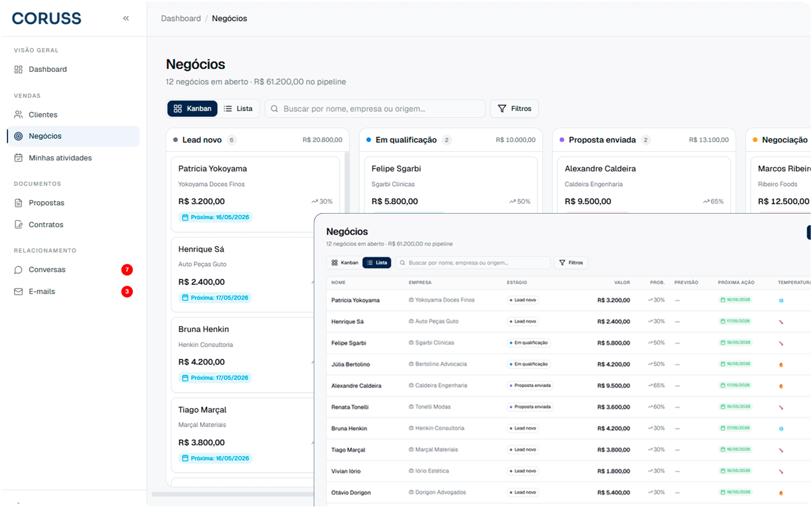Image resolution: width=812 pixels, height=508 pixels.
Task: Sort by NOME column header
Action: point(338,282)
